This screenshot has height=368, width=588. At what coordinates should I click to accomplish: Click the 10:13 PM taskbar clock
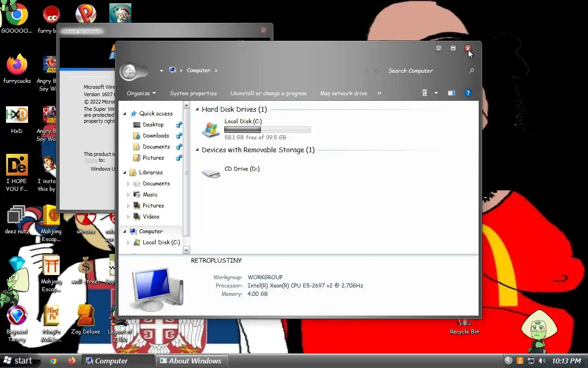(566, 361)
